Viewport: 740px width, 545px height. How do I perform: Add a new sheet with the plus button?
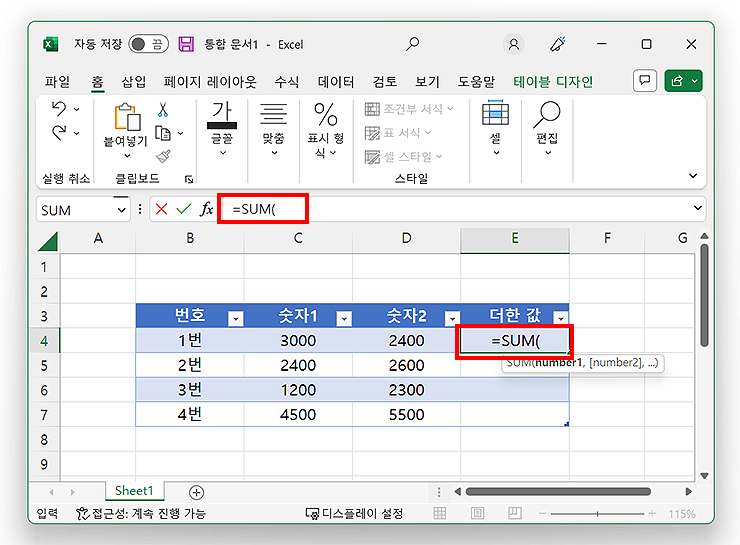tap(196, 493)
